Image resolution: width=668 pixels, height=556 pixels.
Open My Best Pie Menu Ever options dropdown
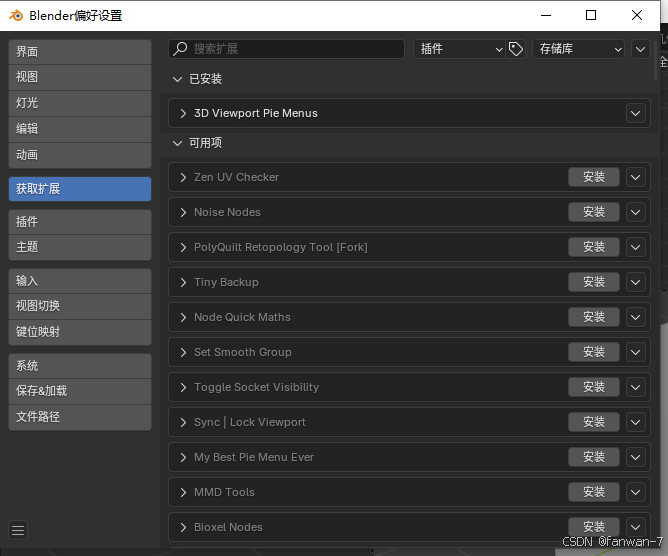coord(636,457)
